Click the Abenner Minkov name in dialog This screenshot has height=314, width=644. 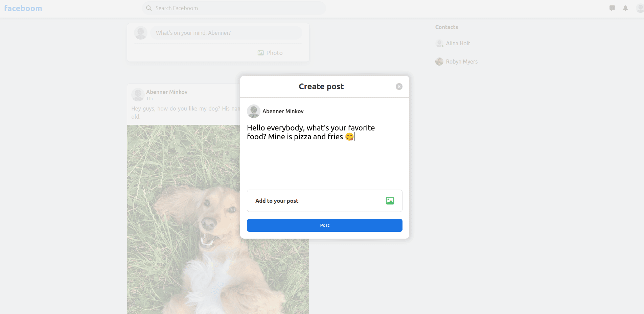click(283, 111)
